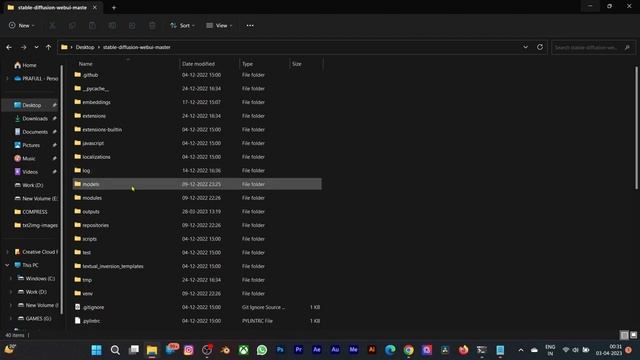Close the stable-diffusion-webui-master tab
Screen dimensions: 640x360
click(95, 7)
